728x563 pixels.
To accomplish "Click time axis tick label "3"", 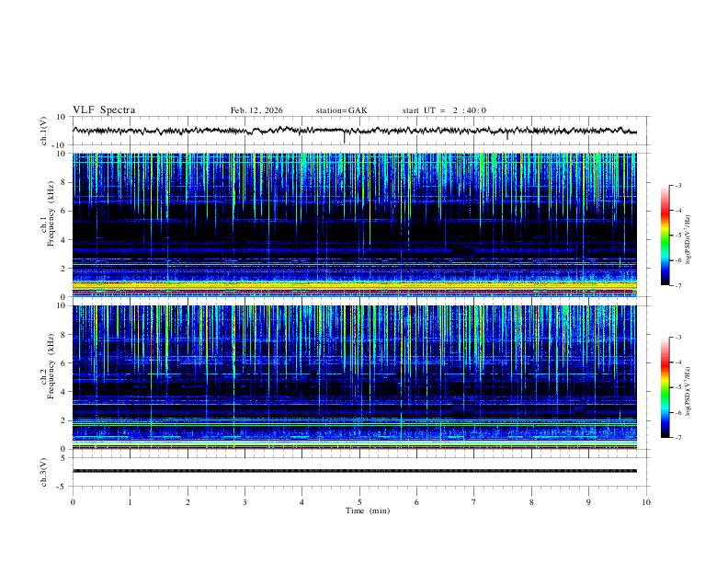I will pyautogui.click(x=245, y=502).
